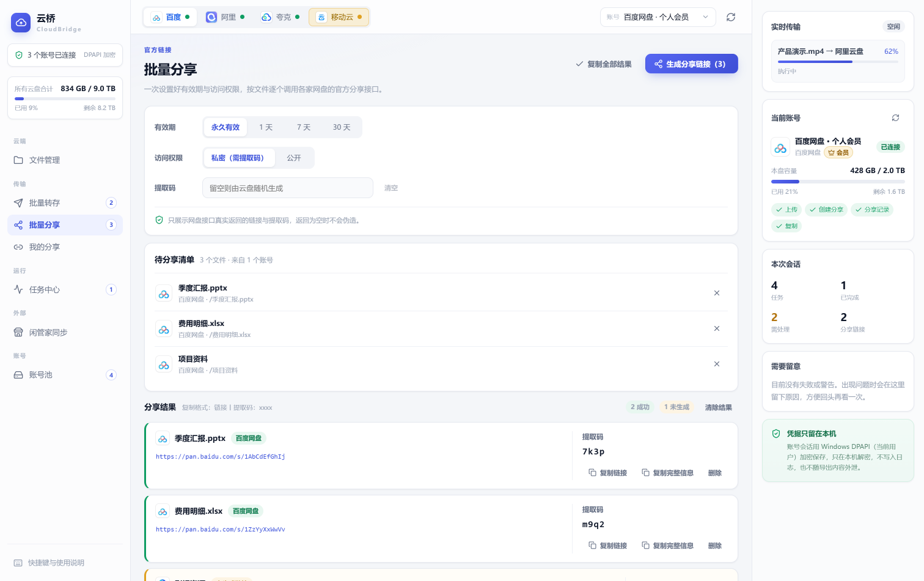Screen dimensions: 924x581
Task: Switch to the 阿里 account tab
Action: click(226, 17)
